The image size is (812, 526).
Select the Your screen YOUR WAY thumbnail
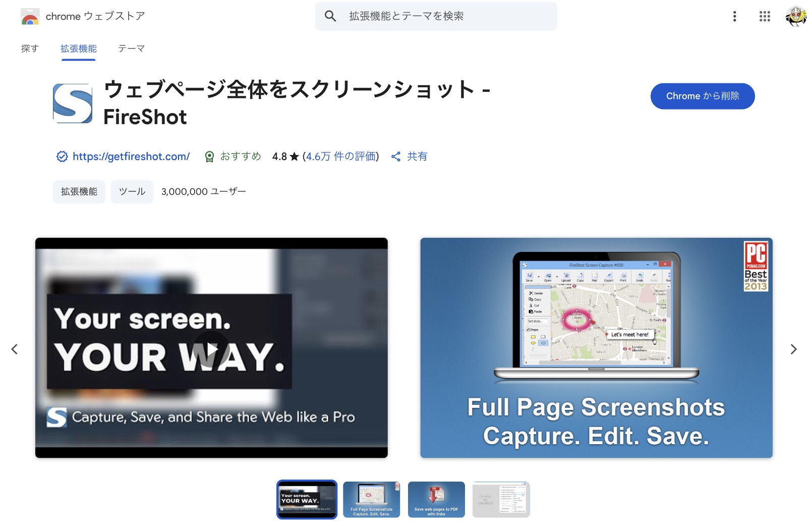coord(307,499)
